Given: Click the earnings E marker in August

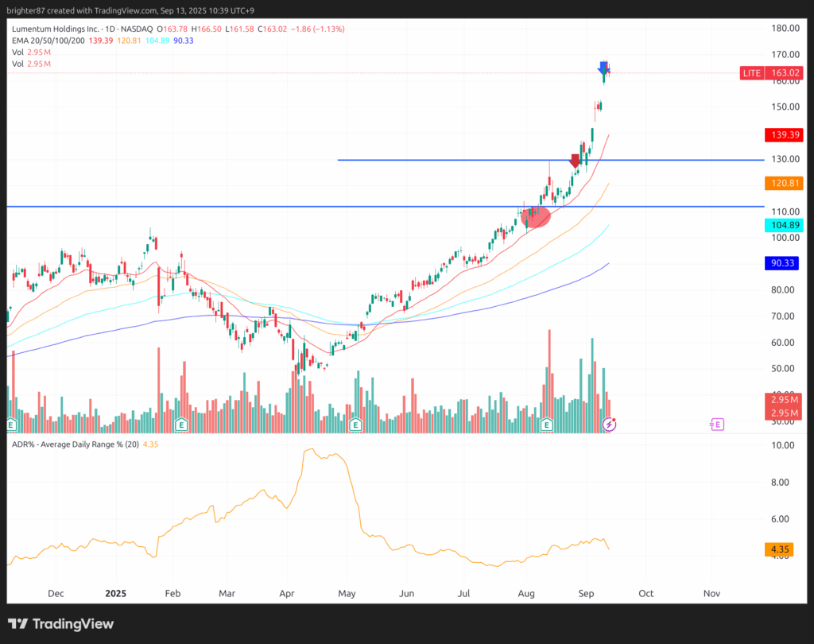Looking at the screenshot, I should point(546,425).
